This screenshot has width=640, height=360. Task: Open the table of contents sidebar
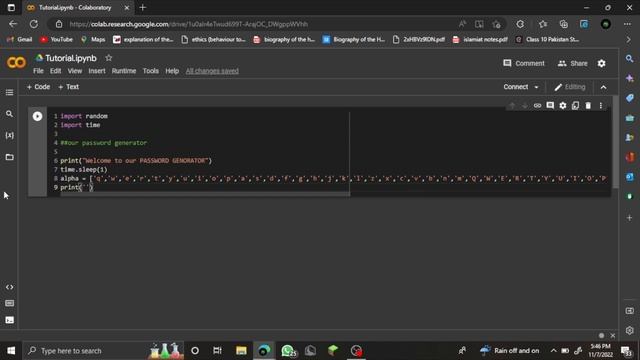[9, 93]
